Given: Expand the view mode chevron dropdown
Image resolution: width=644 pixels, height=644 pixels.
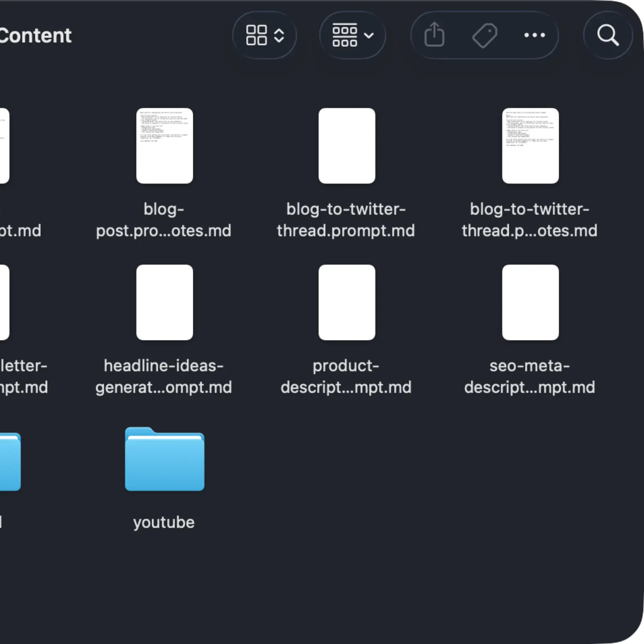Looking at the screenshot, I should point(279,35).
